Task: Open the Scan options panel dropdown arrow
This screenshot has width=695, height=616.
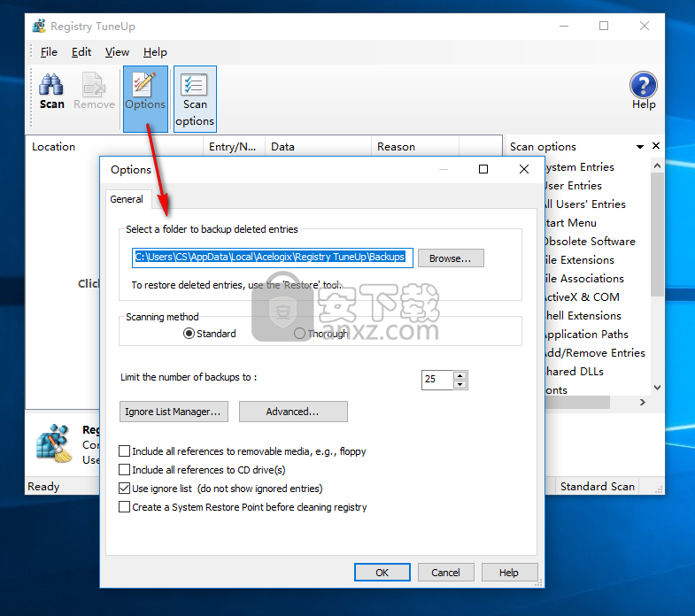Action: 639,146
